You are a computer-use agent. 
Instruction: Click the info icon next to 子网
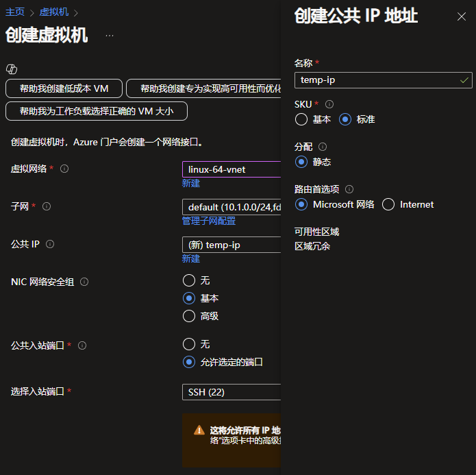(x=47, y=206)
